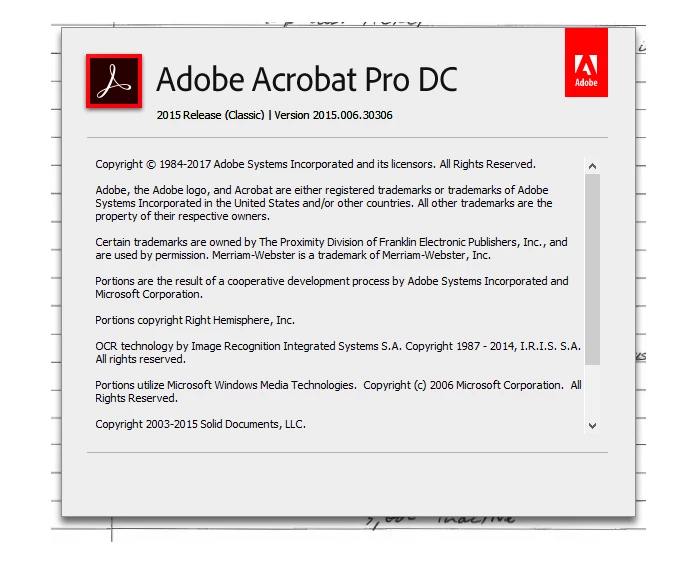The image size is (696, 564).
Task: Click Copyright 2003-2015 Solid Documents line
Action: point(200,424)
